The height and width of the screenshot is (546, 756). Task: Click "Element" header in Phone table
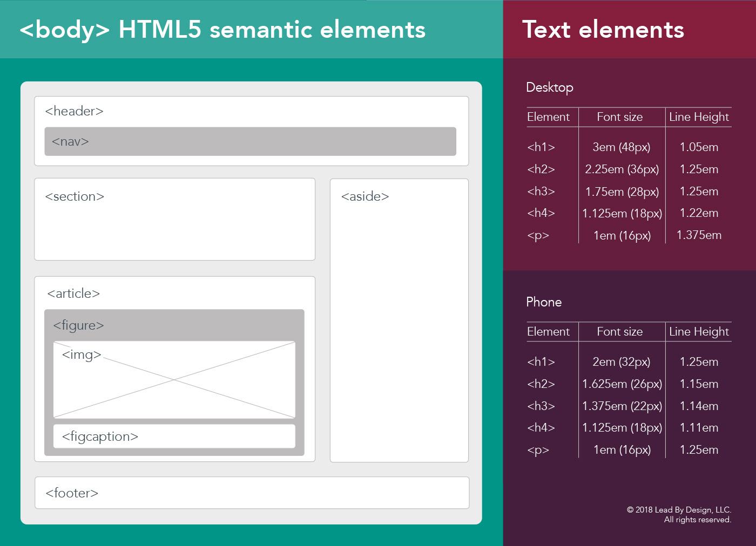pos(548,332)
